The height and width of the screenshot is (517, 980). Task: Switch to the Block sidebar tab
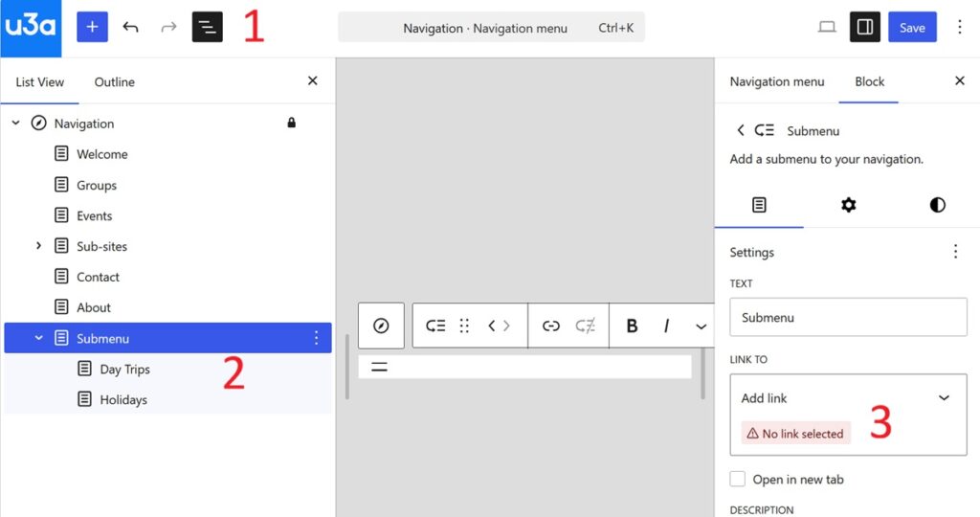tap(869, 82)
